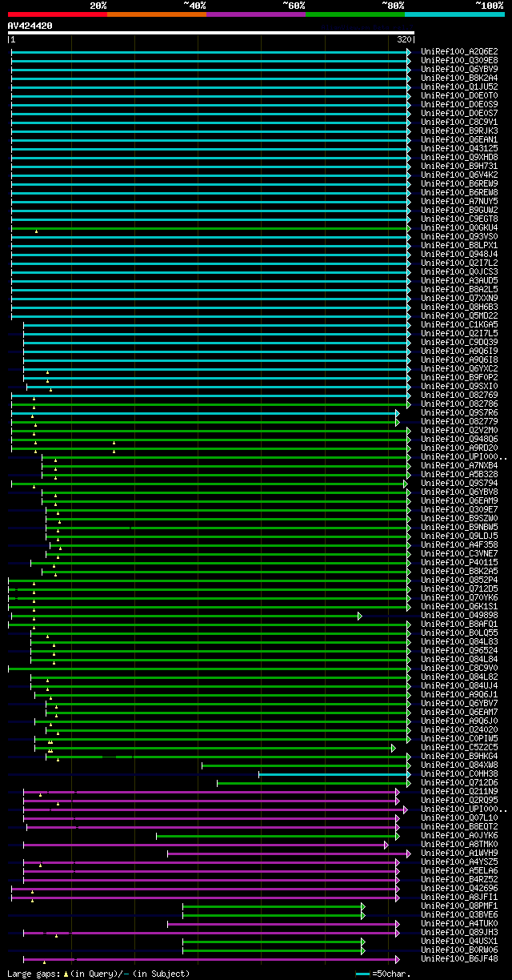512x980 pixels.
Task: Select the UniRef100_Q852P4 label
Action: click(459, 580)
